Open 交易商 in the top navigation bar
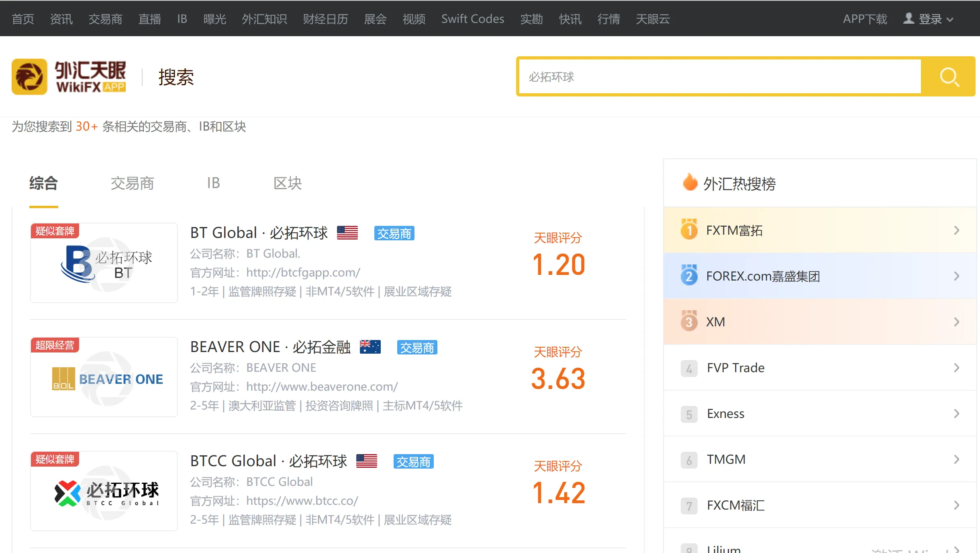The width and height of the screenshot is (980, 553). [106, 19]
